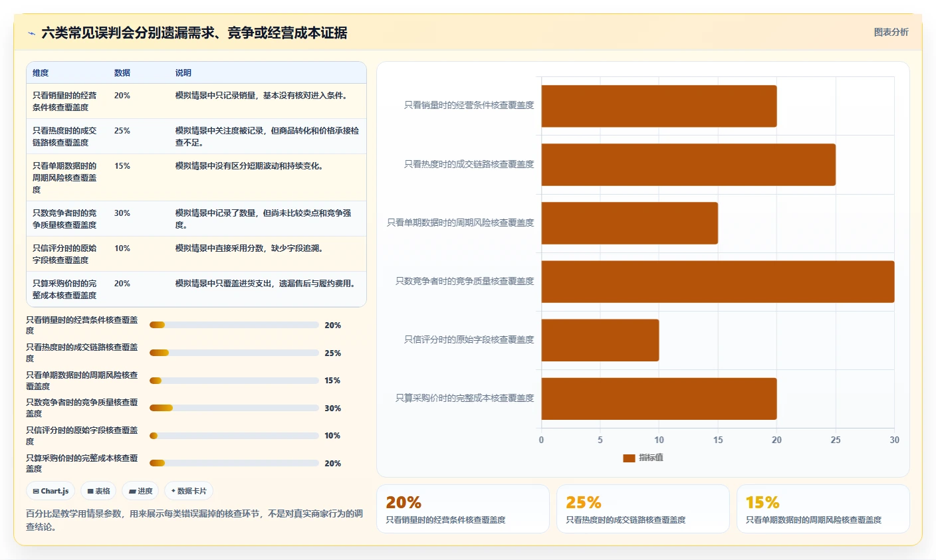Click the footnote starting 百分比是教学用情景参数

coord(194,520)
